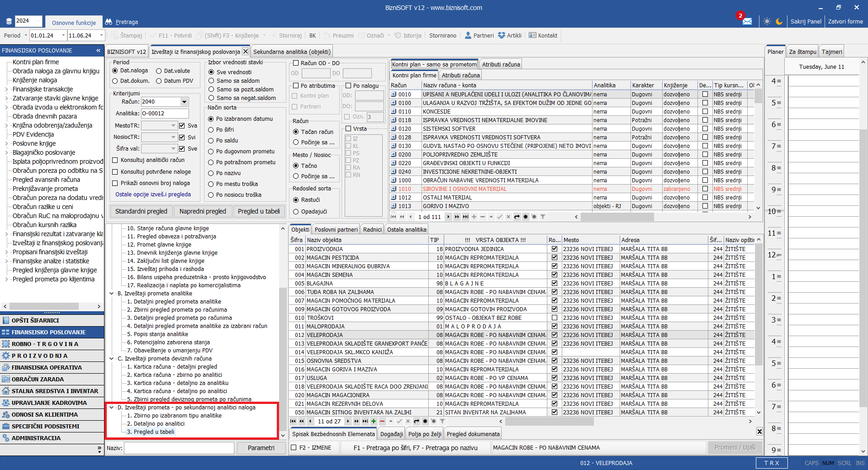Open the Sekundarna analitika (objekti) tab
The height and width of the screenshot is (470, 868).
[292, 52]
